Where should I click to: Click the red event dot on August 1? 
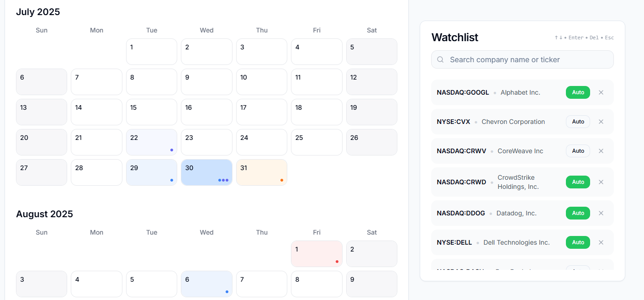tap(337, 262)
